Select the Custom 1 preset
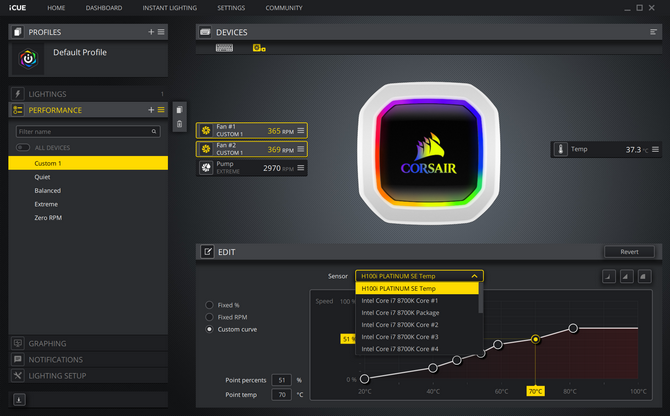This screenshot has width=670, height=416. tap(88, 163)
